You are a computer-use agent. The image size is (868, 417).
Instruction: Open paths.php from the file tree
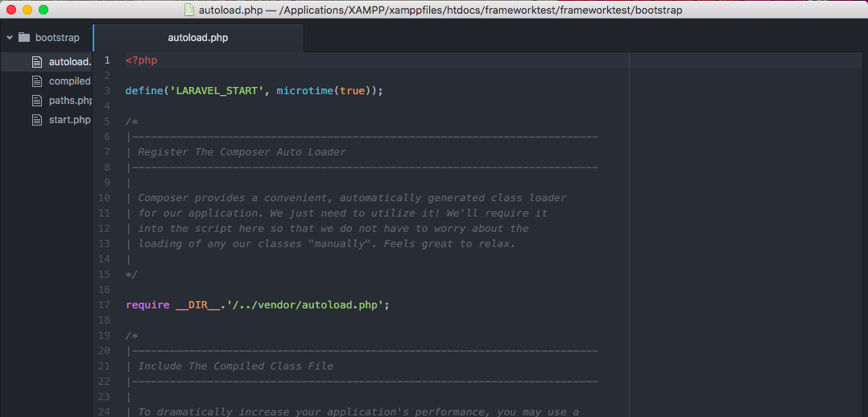(x=70, y=101)
